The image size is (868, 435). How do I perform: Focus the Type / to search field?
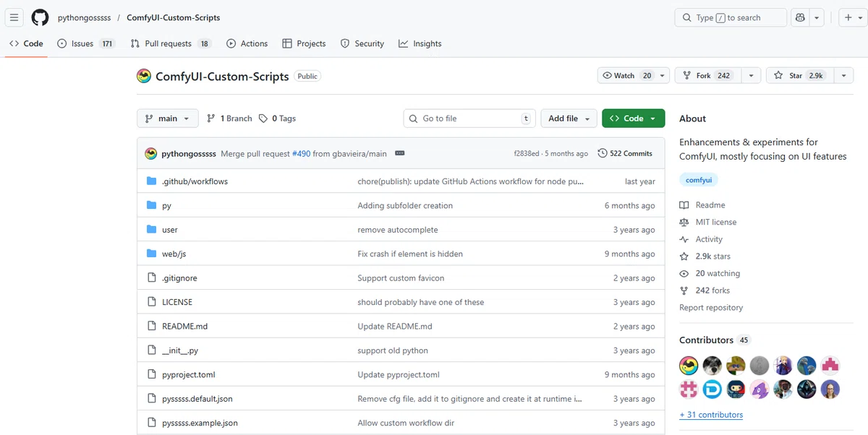731,17
